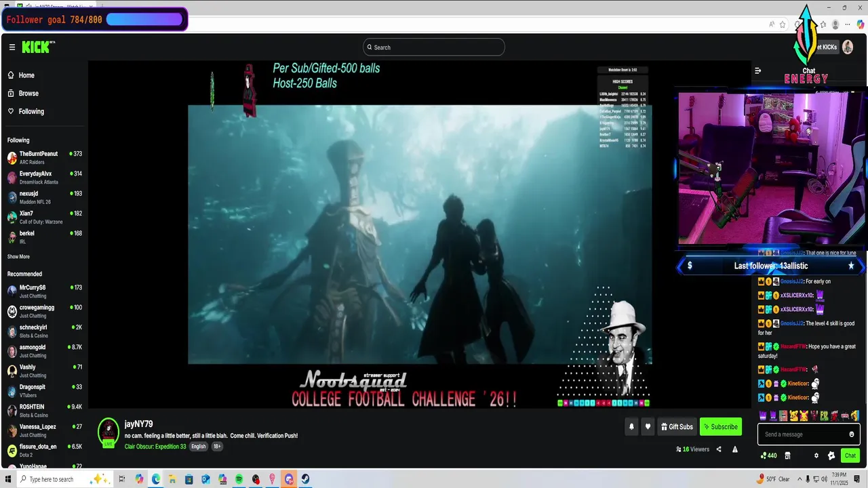868x488 pixels.
Task: Open the chat shop storefront icon
Action: point(787,455)
